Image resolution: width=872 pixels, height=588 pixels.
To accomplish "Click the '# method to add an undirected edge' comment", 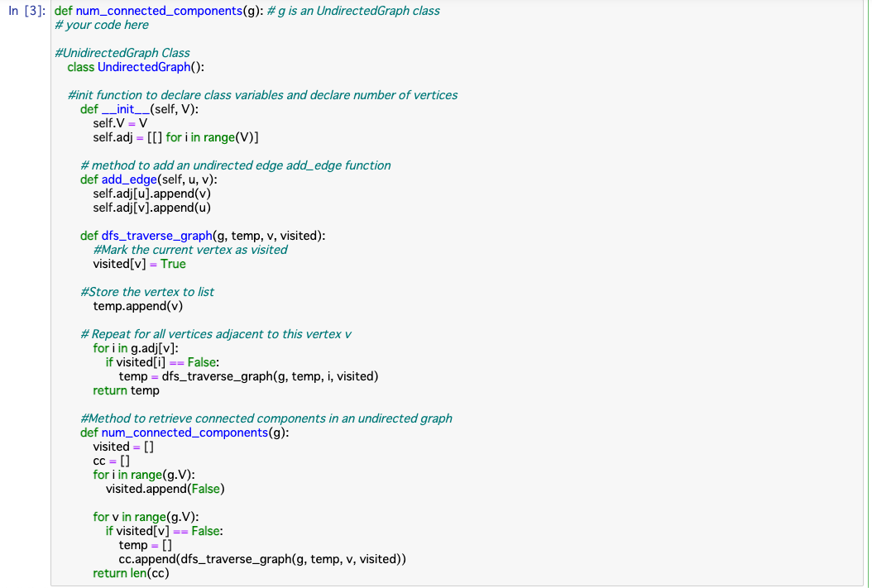I will (236, 165).
